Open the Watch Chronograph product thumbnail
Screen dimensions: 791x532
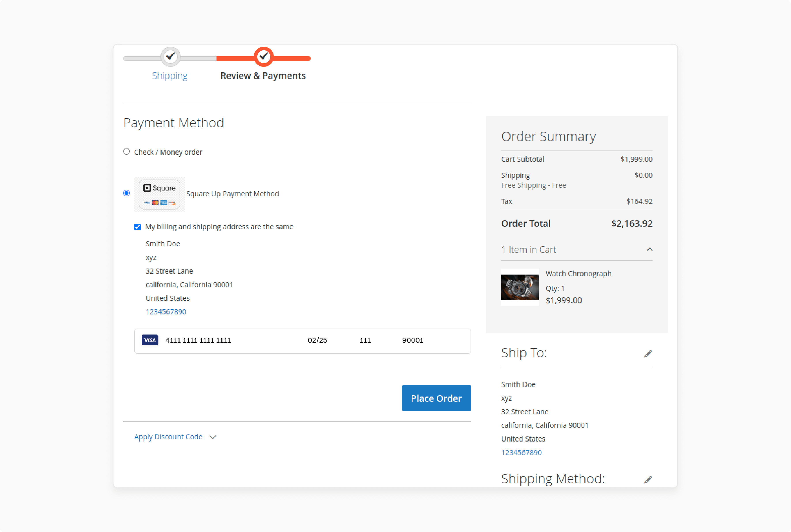[520, 287]
